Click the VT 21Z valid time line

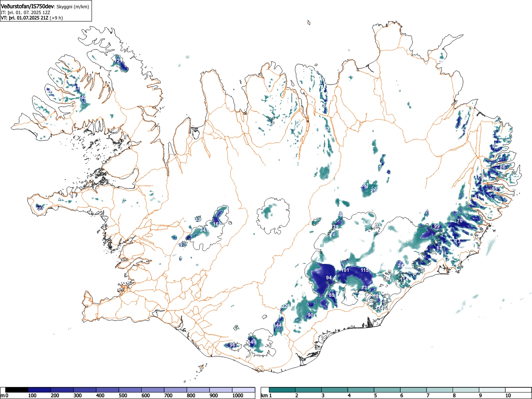pyautogui.click(x=32, y=18)
